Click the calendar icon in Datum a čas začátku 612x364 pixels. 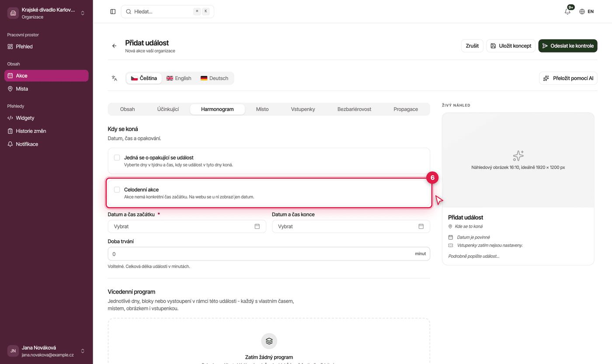pos(257,226)
